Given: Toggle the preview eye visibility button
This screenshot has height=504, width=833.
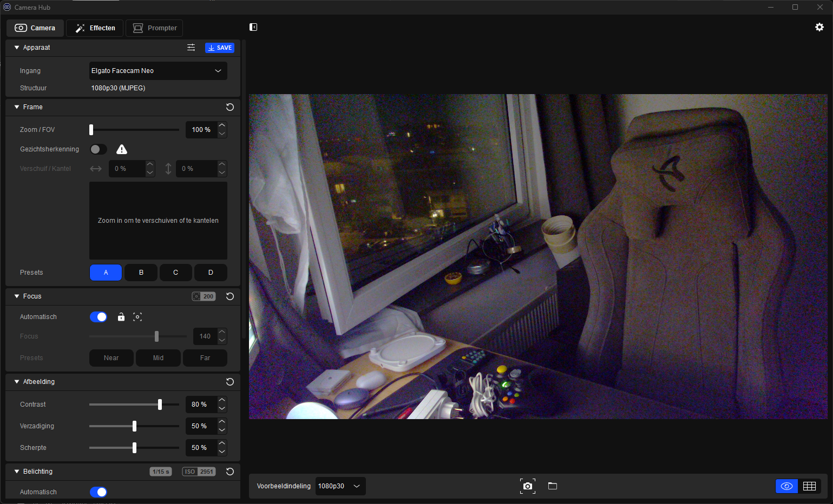Looking at the screenshot, I should (x=787, y=486).
